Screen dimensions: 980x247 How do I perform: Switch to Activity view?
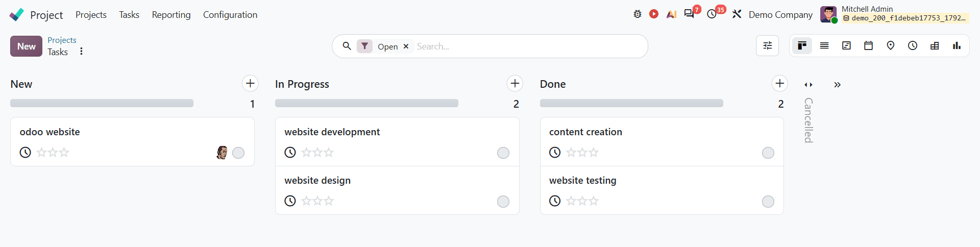pos(913,46)
